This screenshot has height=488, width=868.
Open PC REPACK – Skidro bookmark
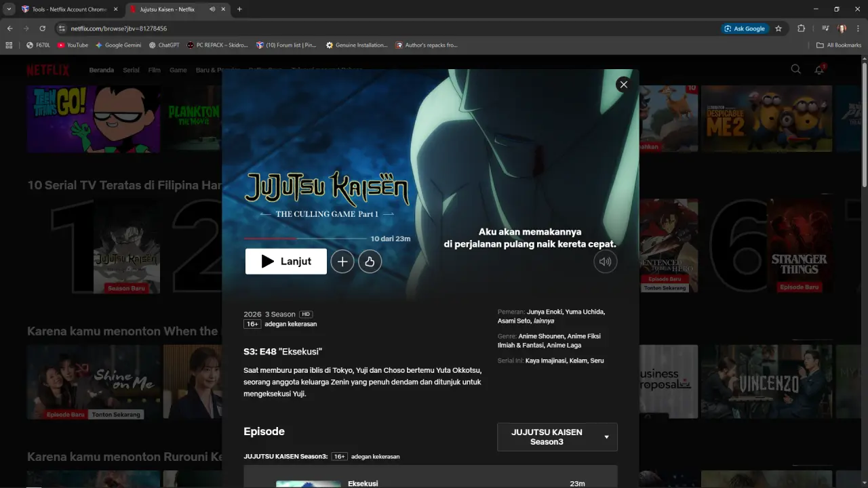[x=217, y=45]
